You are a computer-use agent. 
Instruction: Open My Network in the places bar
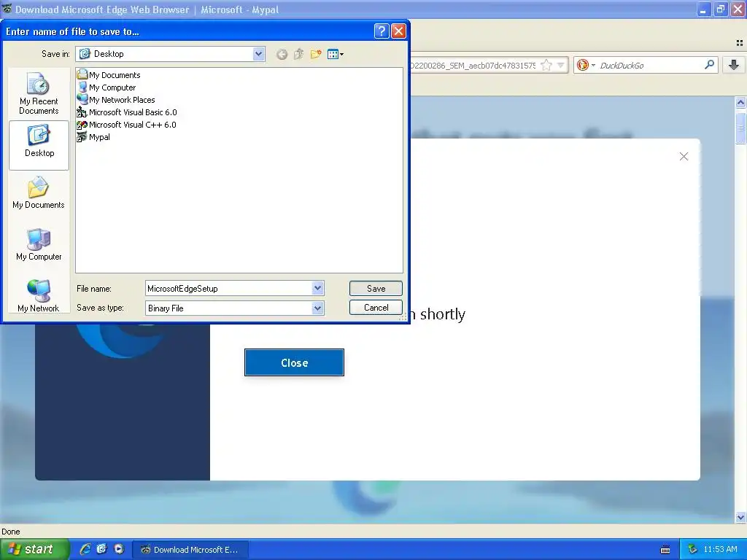pyautogui.click(x=39, y=295)
